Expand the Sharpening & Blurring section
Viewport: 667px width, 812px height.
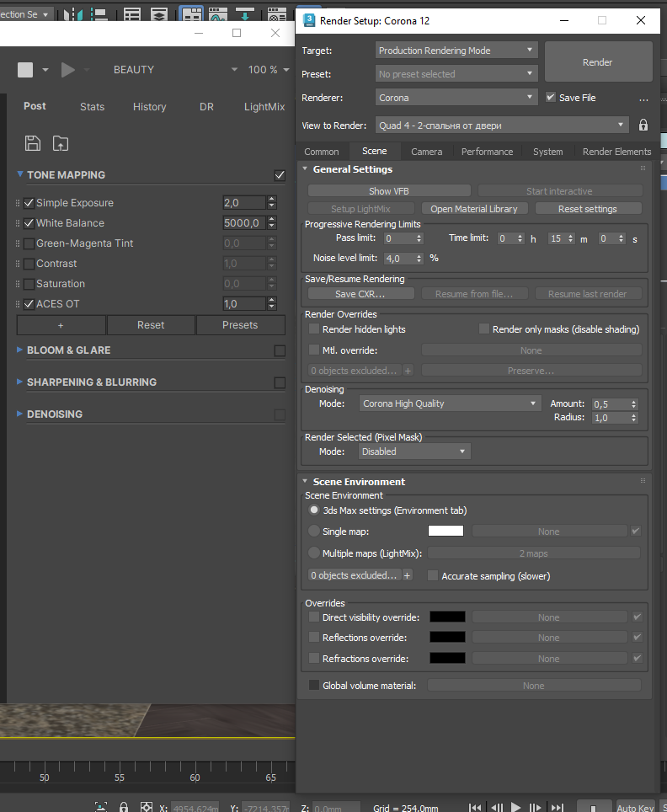pyautogui.click(x=19, y=382)
